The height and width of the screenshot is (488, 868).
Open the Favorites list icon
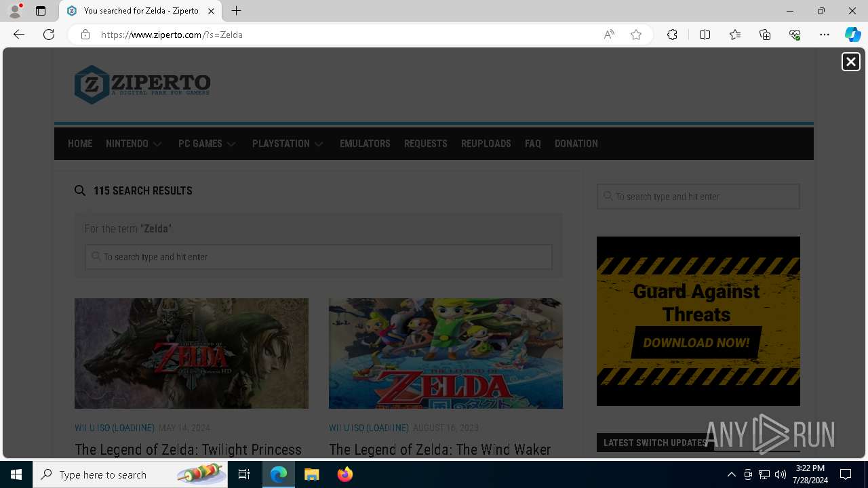(x=735, y=35)
